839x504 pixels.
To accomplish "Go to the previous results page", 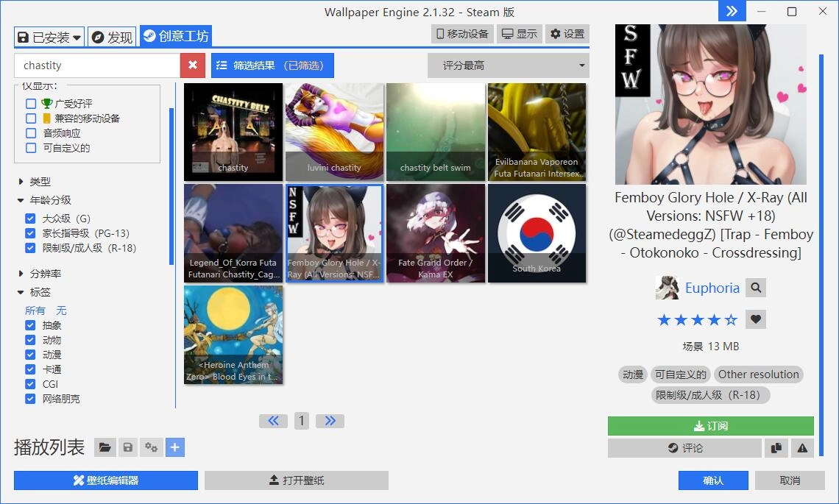I will pyautogui.click(x=274, y=421).
